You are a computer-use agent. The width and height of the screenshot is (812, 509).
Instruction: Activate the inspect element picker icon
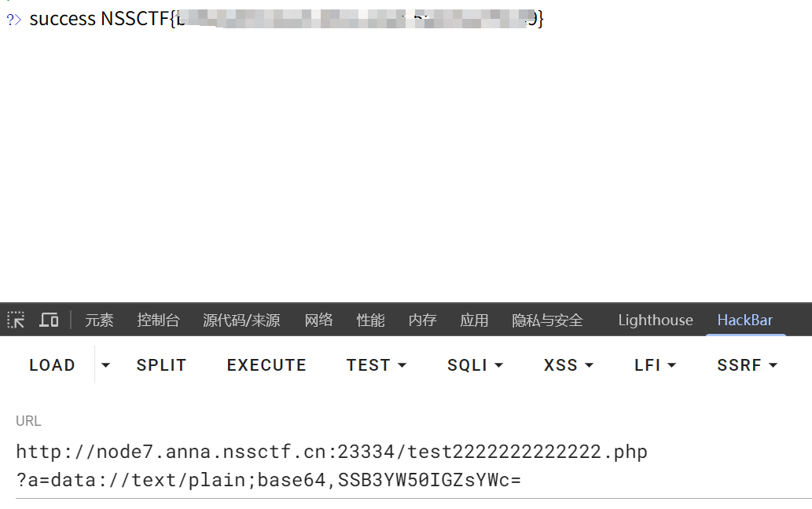[16, 320]
